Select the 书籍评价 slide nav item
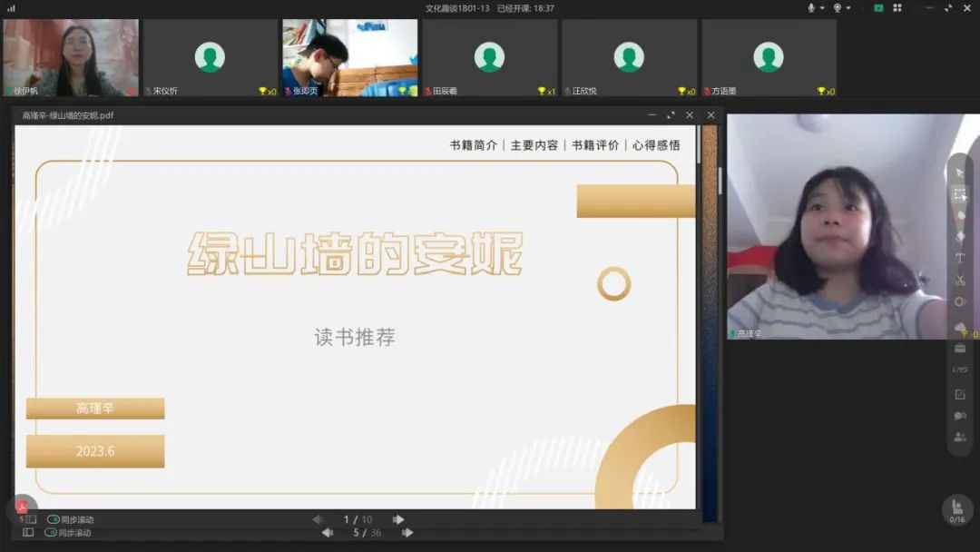 click(595, 145)
